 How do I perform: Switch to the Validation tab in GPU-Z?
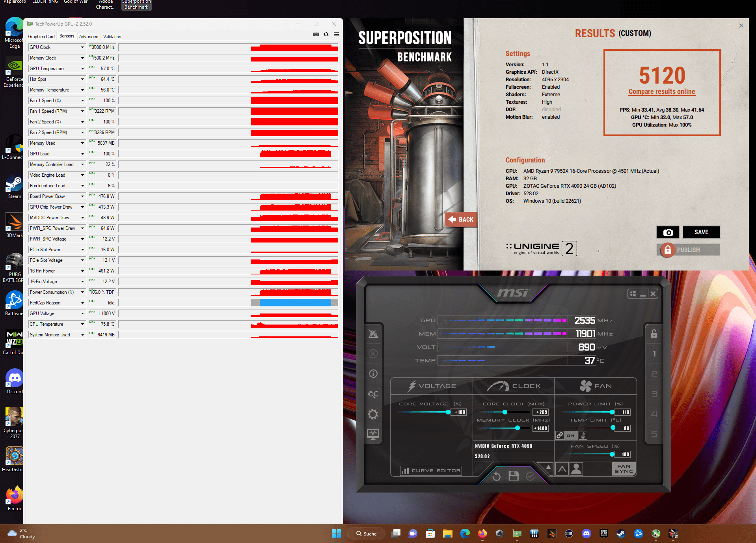(112, 37)
